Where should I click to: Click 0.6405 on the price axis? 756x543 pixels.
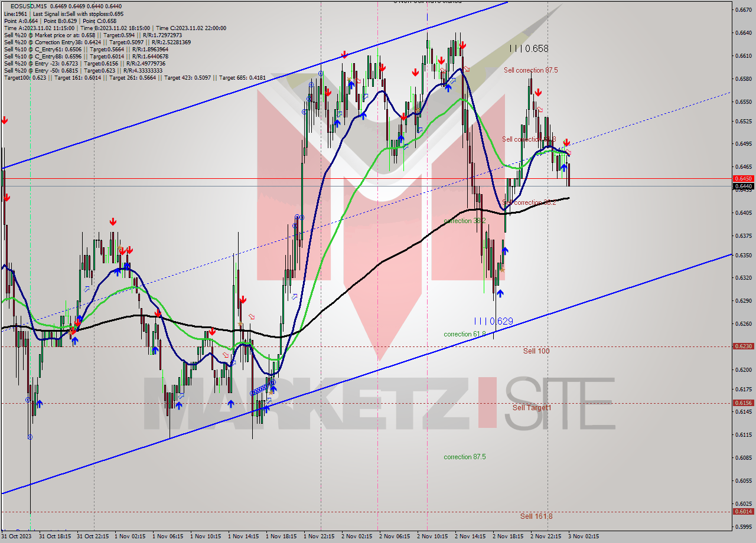[743, 213]
